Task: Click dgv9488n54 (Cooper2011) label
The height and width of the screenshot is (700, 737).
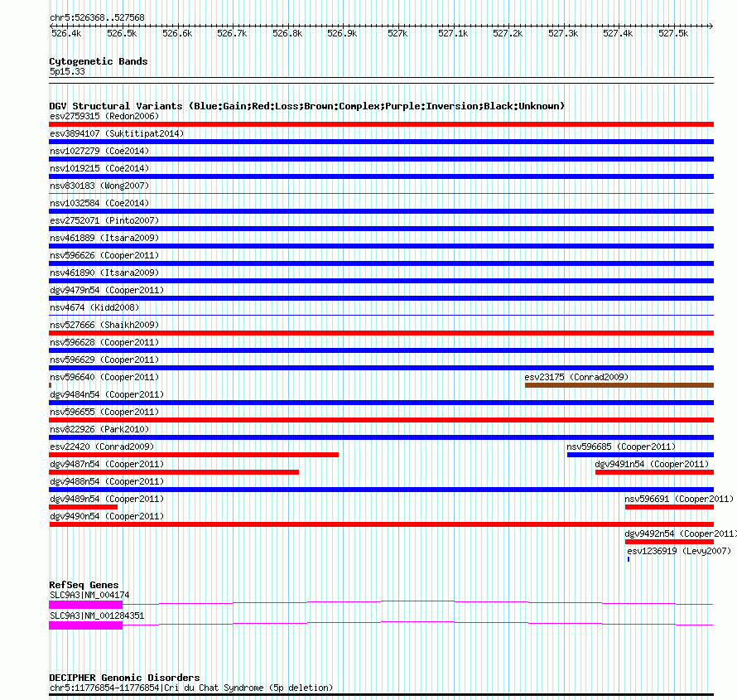Action: (107, 481)
